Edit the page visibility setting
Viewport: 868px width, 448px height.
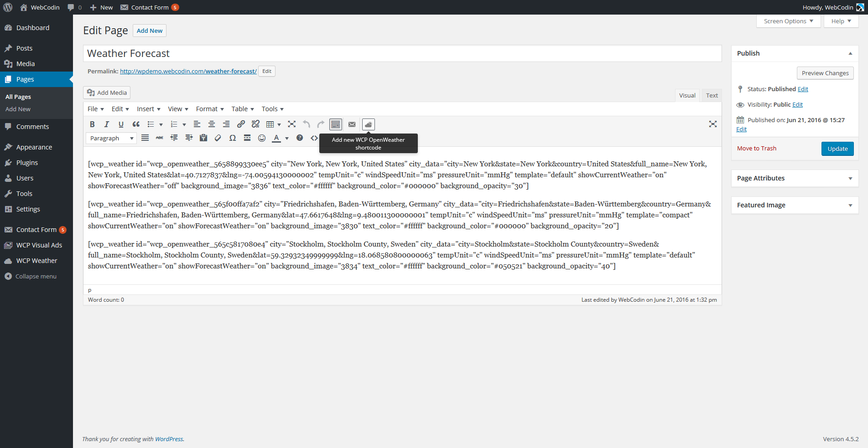(x=797, y=104)
